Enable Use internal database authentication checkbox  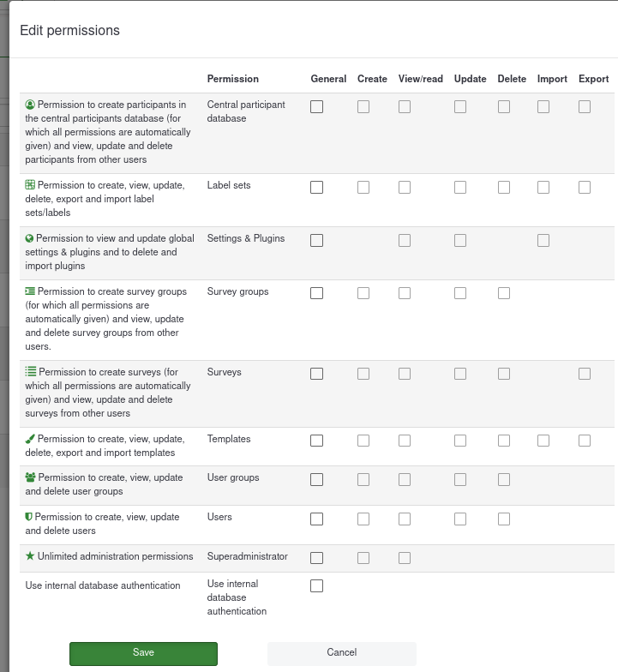[317, 586]
